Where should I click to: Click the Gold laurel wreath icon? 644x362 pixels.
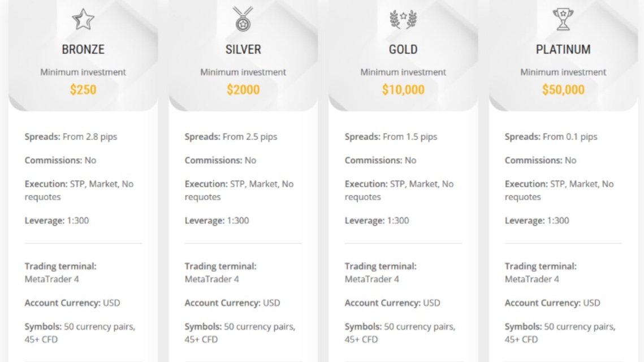tap(403, 19)
